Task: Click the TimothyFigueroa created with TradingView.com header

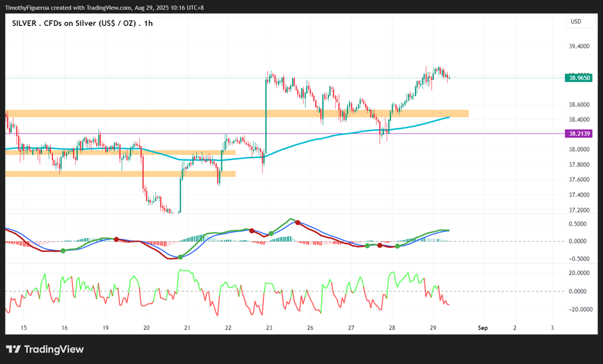Action: [x=105, y=7]
